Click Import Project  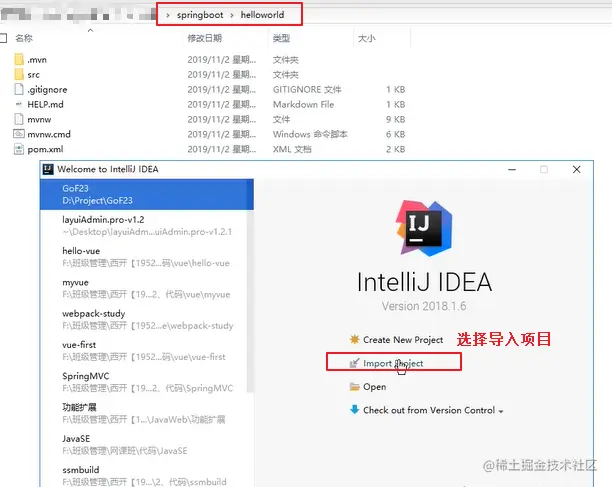[393, 363]
